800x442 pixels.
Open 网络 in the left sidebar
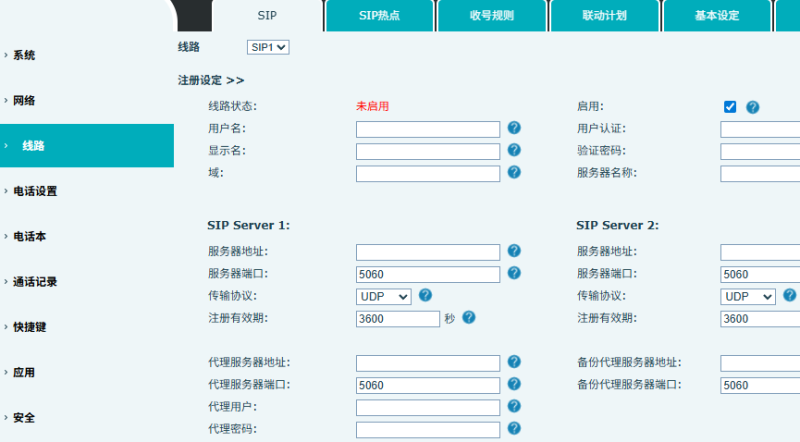[24, 101]
